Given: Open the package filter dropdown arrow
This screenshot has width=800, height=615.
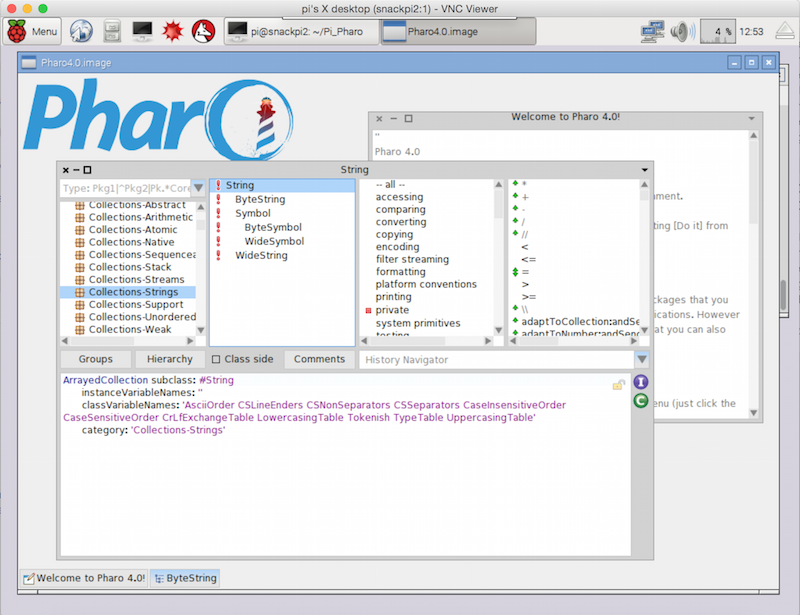Looking at the screenshot, I should coord(198,188).
